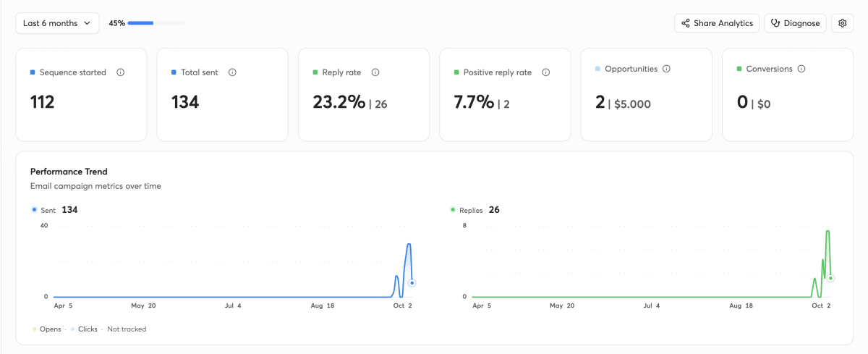Open analytics settings gear icon
This screenshot has height=354, width=868.
(842, 23)
